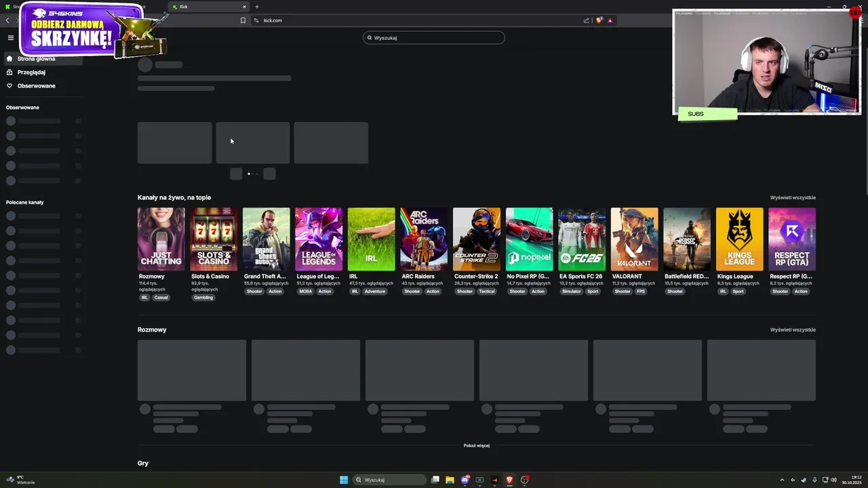
Task: Open the Grand Theft Auto category thumbnail
Action: coord(266,239)
